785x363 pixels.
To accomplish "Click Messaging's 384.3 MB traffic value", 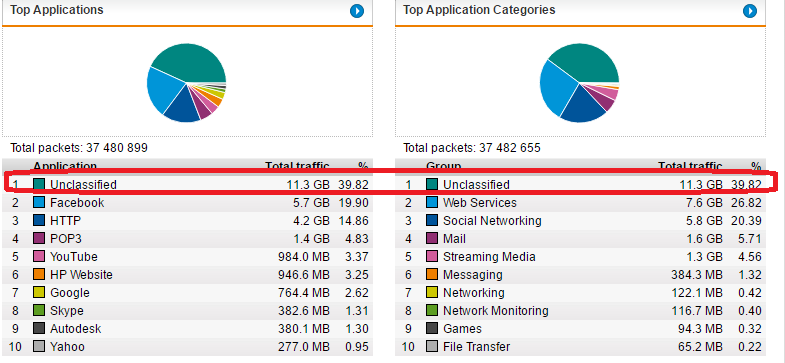I will tap(697, 275).
